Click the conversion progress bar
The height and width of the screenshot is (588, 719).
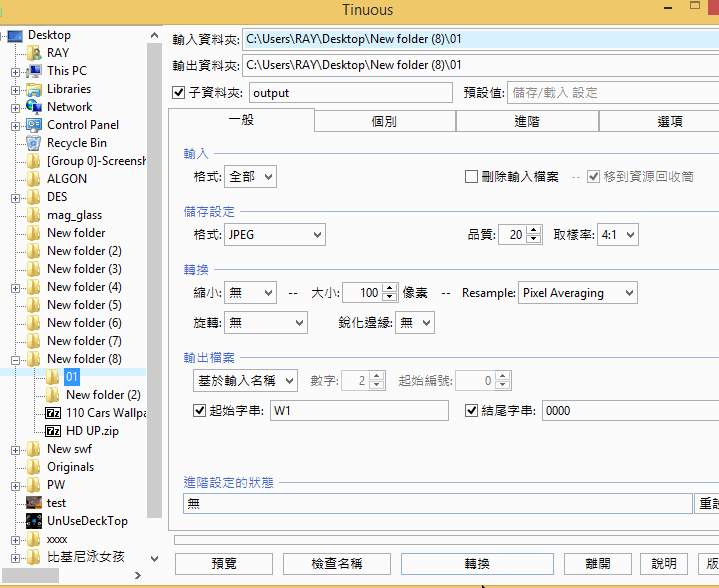[x=446, y=540]
